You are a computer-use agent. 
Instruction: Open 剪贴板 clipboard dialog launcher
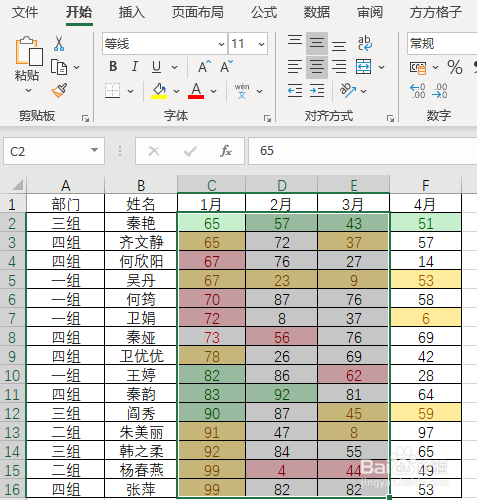[86, 118]
